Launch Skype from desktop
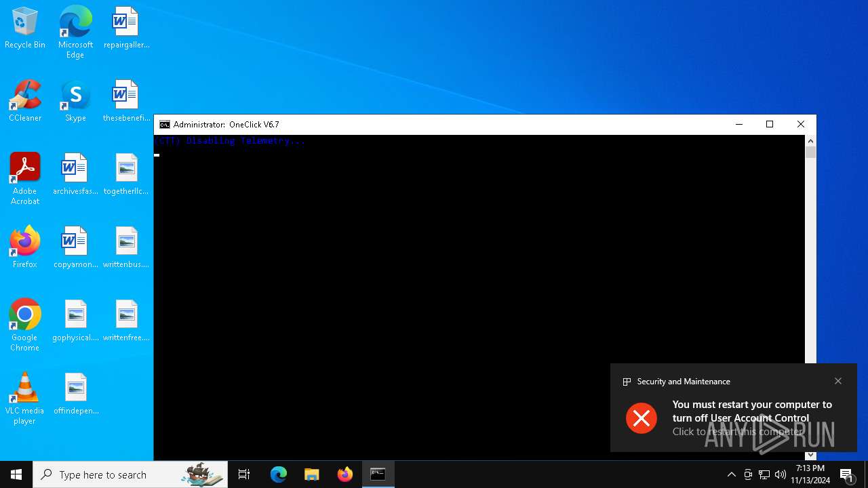868x488 pixels. pyautogui.click(x=75, y=102)
